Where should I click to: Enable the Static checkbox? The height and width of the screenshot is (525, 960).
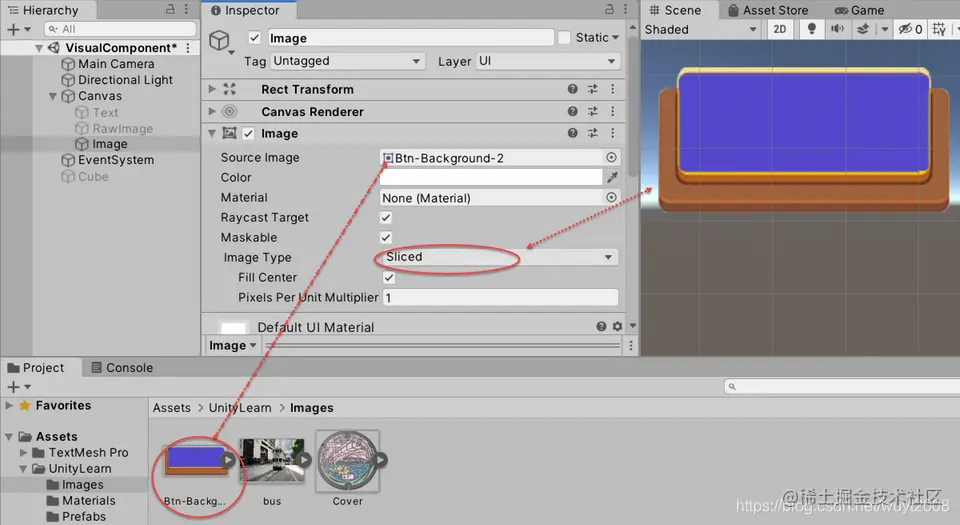pyautogui.click(x=564, y=38)
